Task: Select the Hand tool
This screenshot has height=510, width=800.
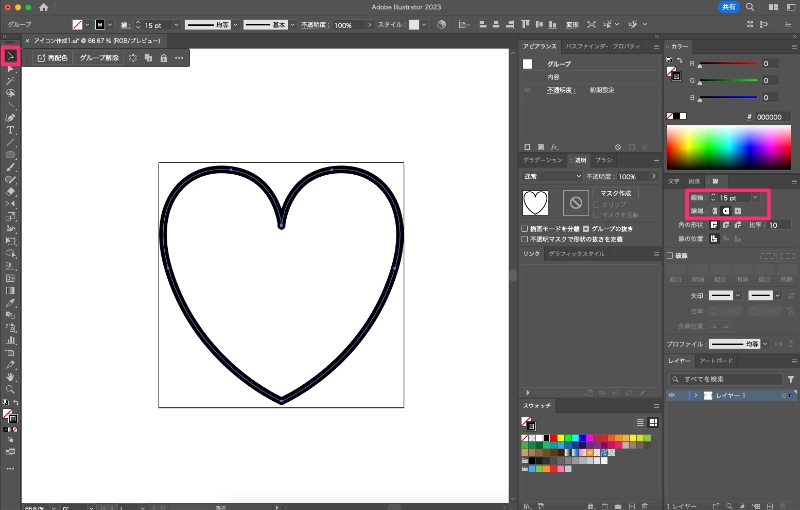Action: 10,377
